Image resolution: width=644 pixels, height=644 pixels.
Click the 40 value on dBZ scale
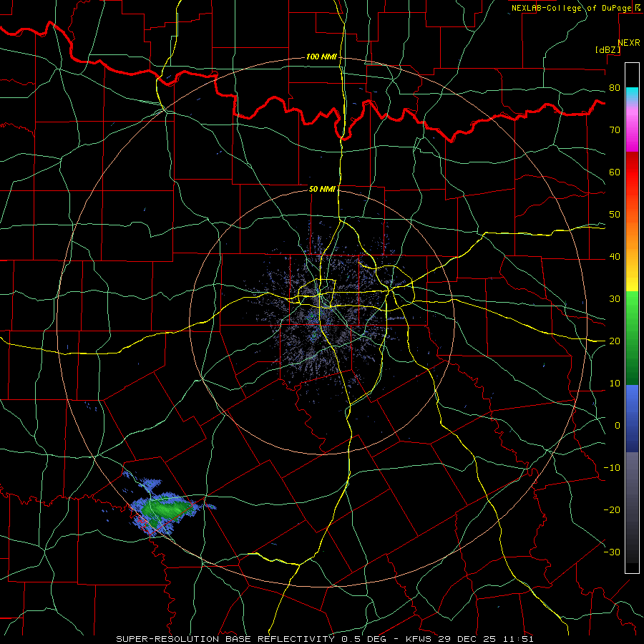[615, 257]
